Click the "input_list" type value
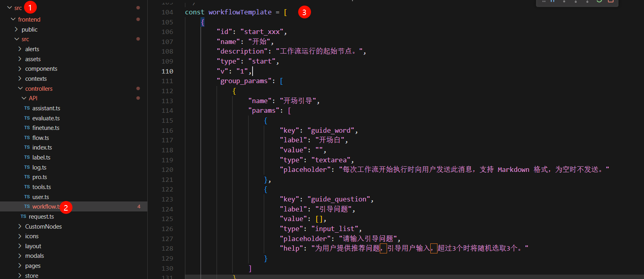Image resolution: width=644 pixels, height=279 pixels. tap(335, 229)
